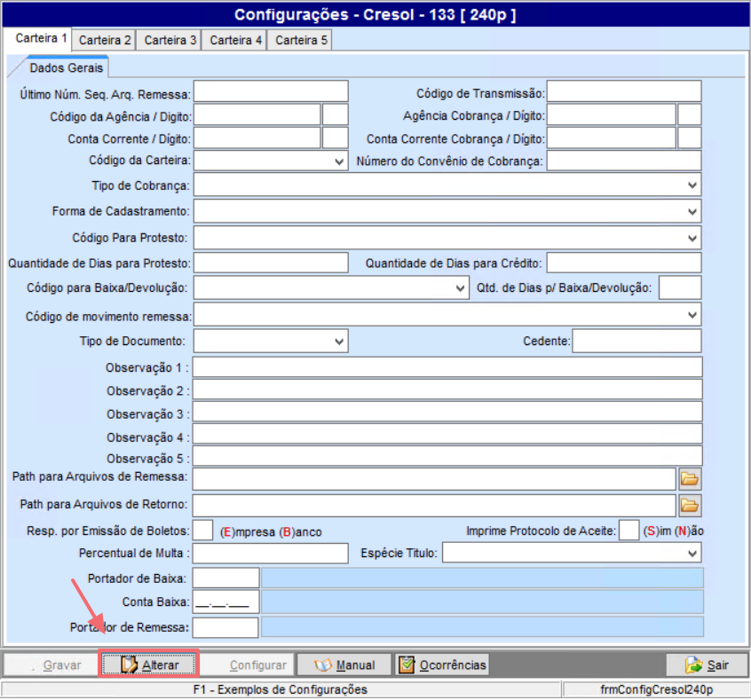Viewport: 751px width, 700px height.
Task: Focus the Quantidade de Dias para Protesto field
Action: 271,263
